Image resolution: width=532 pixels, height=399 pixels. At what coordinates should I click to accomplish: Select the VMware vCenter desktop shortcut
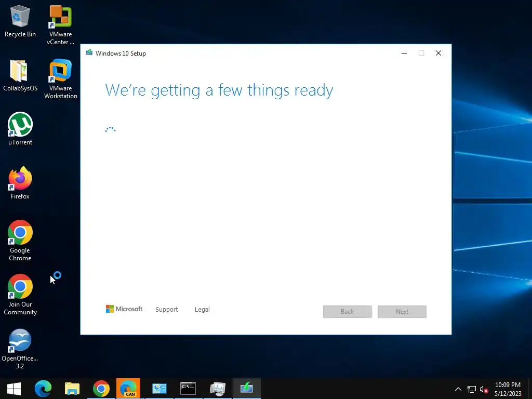click(60, 25)
